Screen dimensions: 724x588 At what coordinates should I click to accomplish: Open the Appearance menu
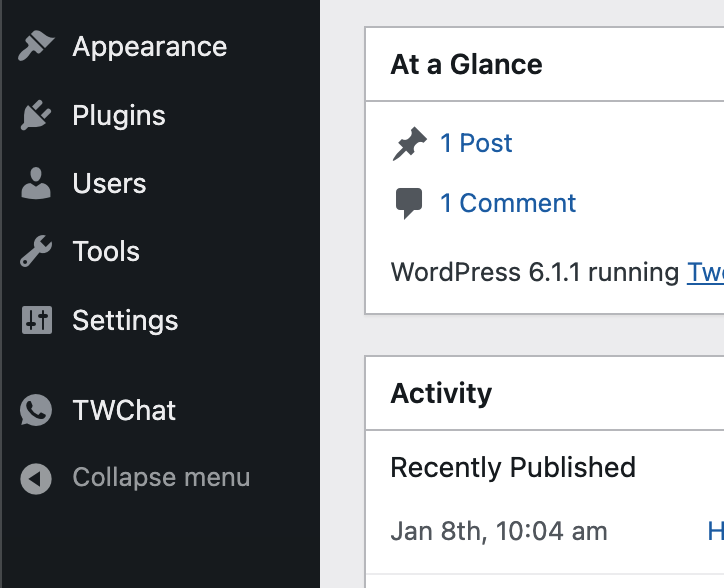point(150,46)
